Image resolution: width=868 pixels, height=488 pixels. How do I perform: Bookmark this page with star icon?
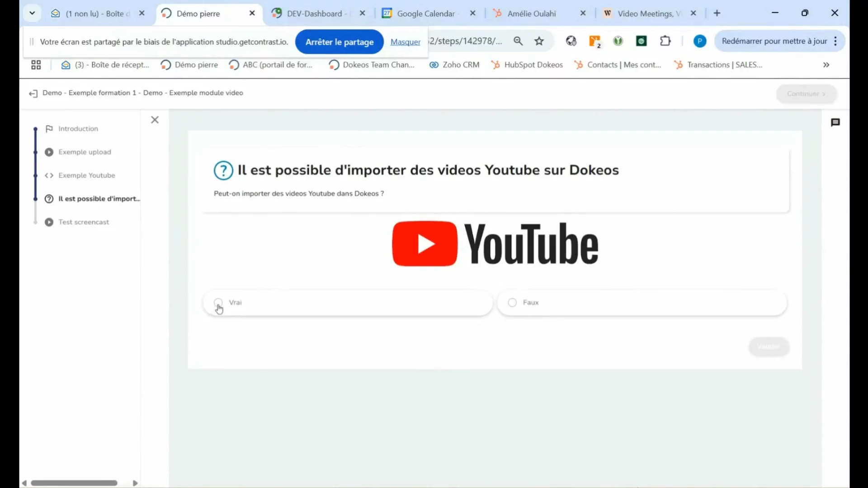point(539,41)
